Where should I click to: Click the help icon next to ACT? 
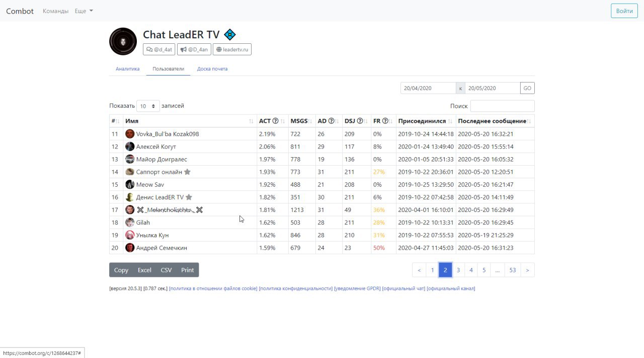(x=275, y=121)
